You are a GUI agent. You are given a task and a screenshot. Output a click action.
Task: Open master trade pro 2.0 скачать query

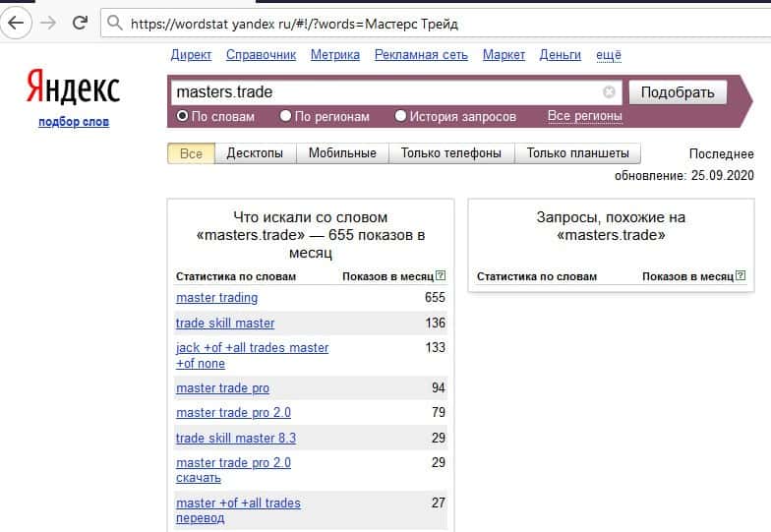[234, 470]
